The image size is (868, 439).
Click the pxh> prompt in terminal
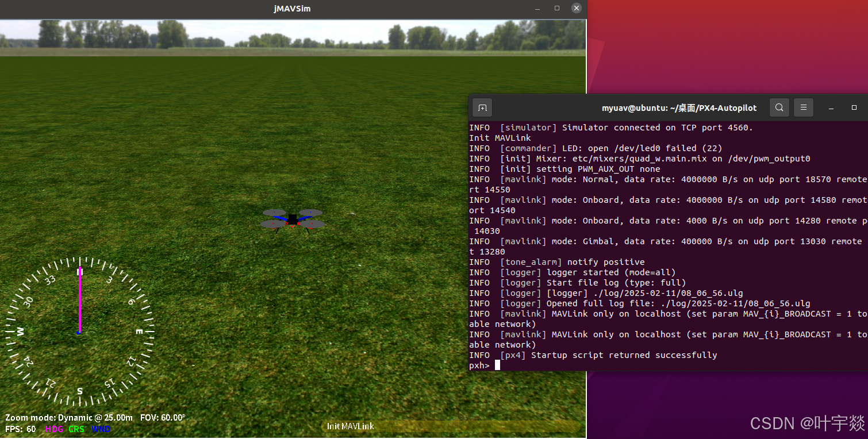pyautogui.click(x=479, y=365)
